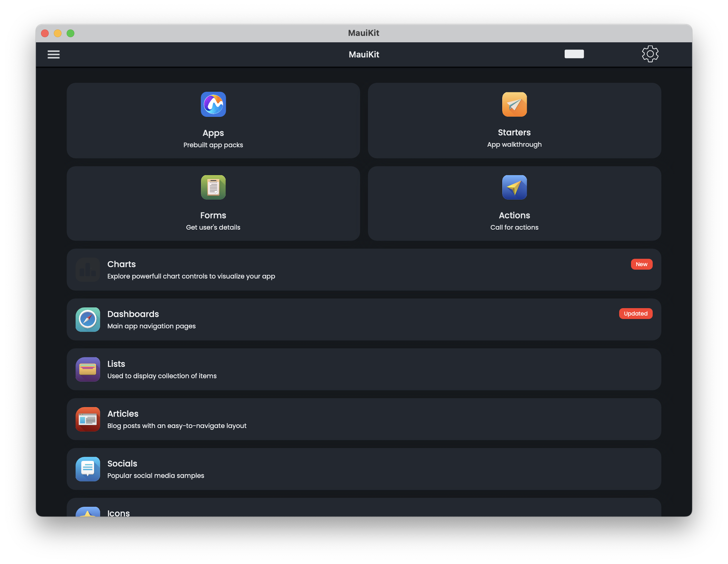Click the white rectangular switch in header
The width and height of the screenshot is (728, 564).
coord(574,54)
